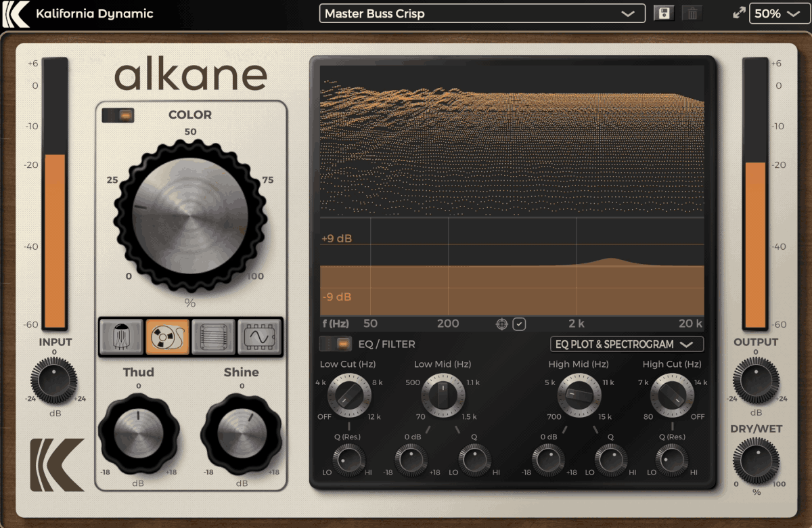Click the DRY/WET knob
This screenshot has width=812, height=528.
point(756,460)
